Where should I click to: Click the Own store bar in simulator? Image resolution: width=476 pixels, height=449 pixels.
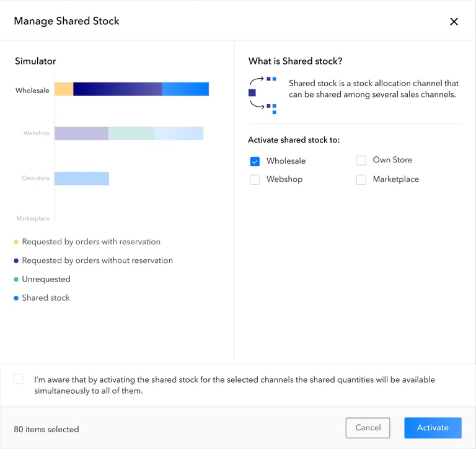(82, 179)
